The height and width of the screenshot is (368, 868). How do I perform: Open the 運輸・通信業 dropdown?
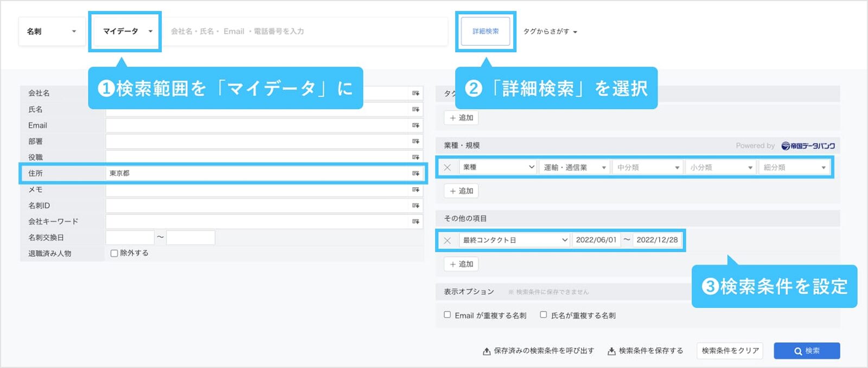point(575,167)
